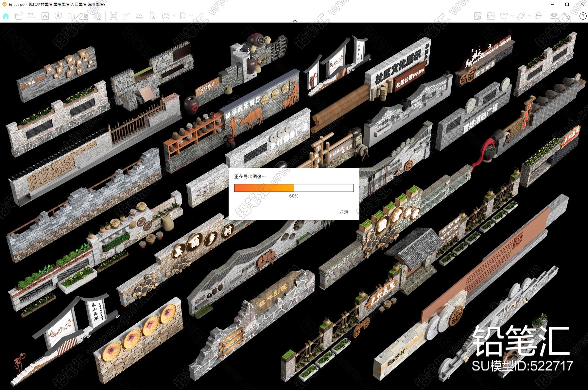Click the 正在导出图像 dialog text

250,177
